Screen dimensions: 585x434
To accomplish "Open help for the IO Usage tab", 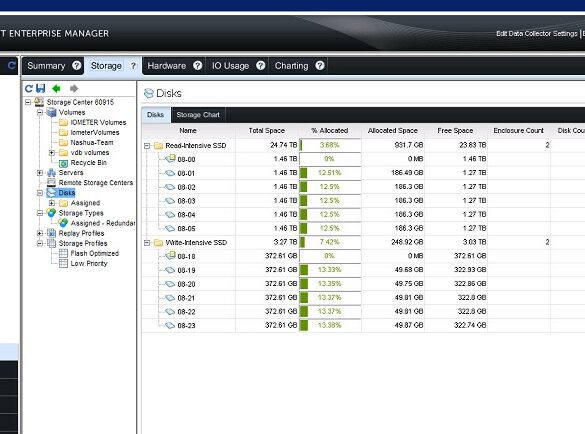I will (261, 66).
